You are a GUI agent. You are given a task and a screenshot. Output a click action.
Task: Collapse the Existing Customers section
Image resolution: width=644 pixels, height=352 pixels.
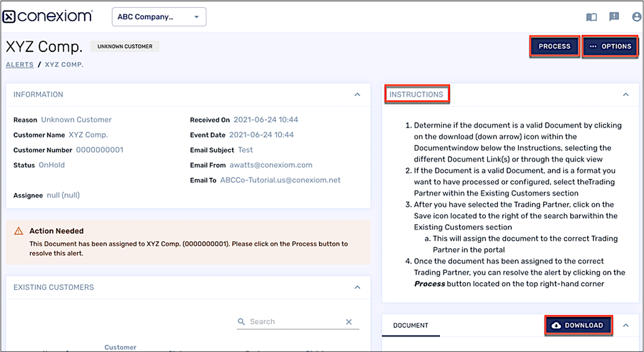357,287
